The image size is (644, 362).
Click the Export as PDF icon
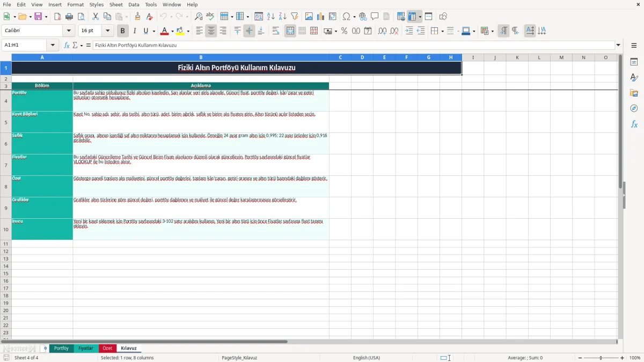point(57,17)
